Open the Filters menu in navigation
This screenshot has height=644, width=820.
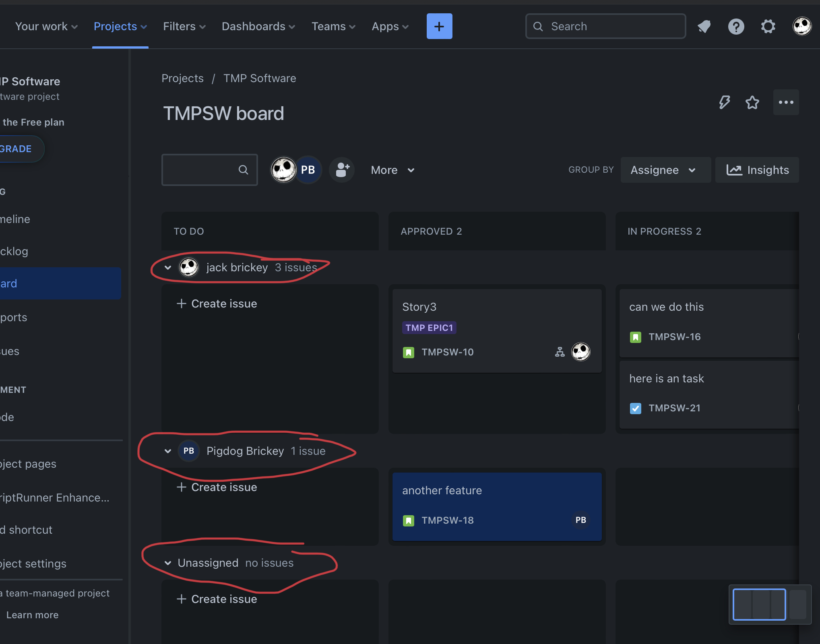[x=184, y=27]
